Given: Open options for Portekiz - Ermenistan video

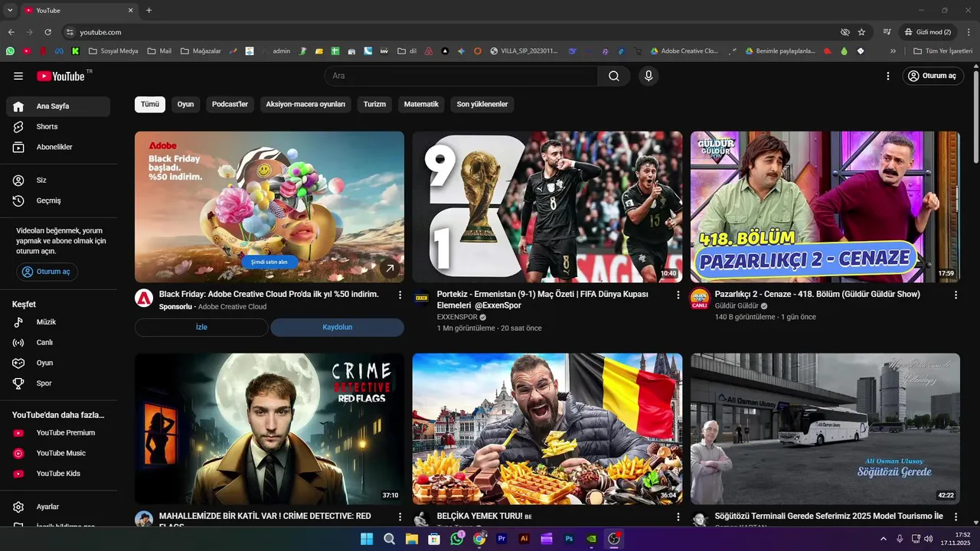Looking at the screenshot, I should pos(678,295).
